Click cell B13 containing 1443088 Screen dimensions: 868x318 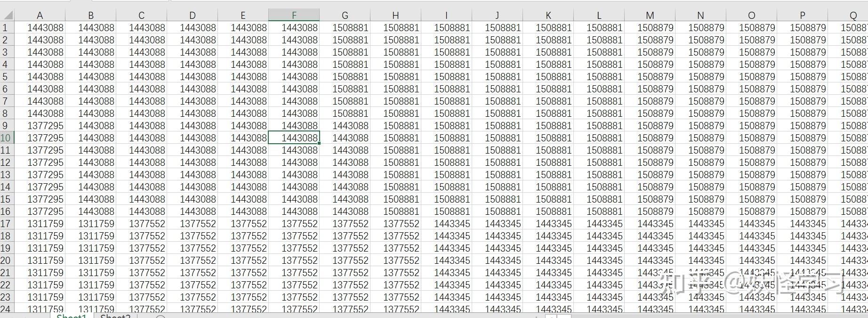coord(90,175)
